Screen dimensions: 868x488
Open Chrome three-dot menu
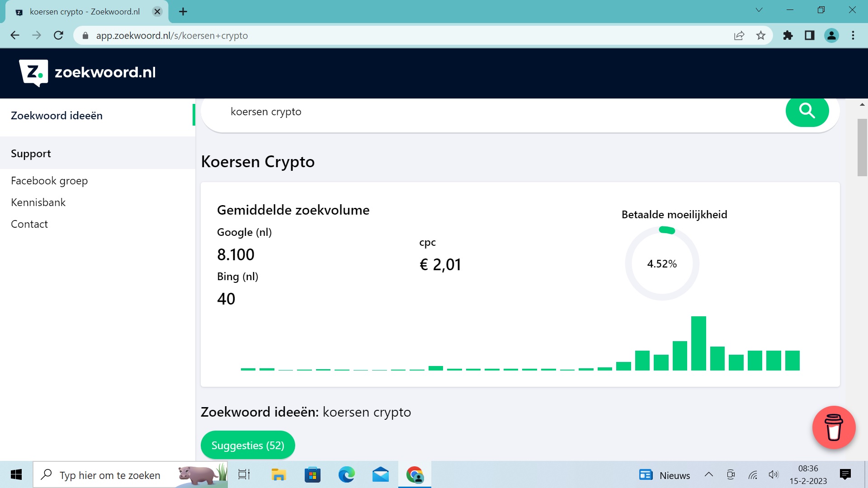(853, 35)
